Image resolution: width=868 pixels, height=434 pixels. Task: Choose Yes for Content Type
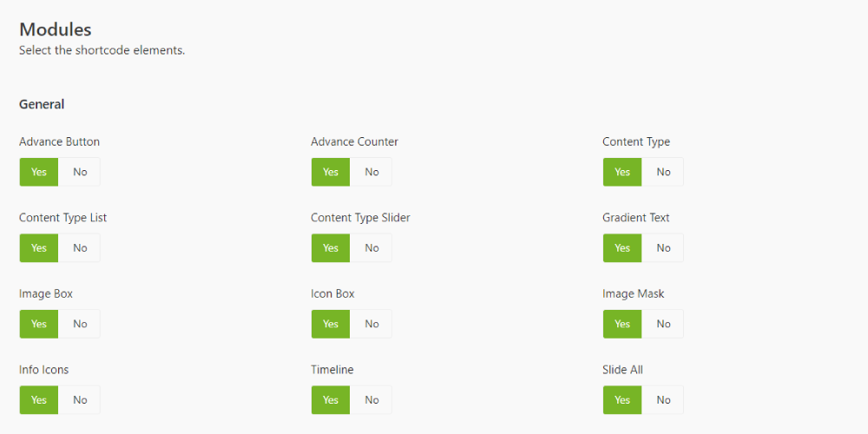622,172
